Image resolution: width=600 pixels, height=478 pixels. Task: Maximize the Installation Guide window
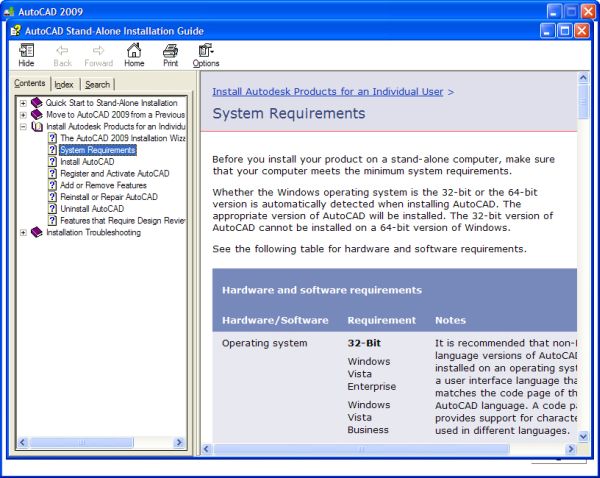coord(565,31)
